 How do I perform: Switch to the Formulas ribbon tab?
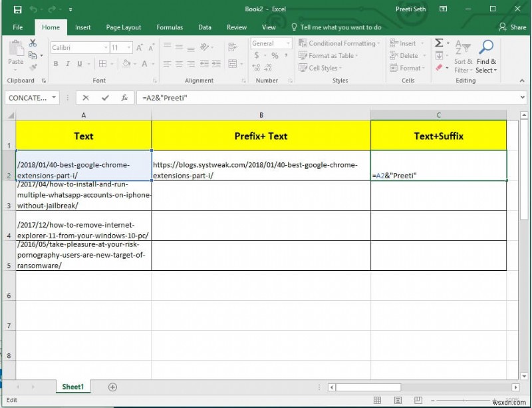pyautogui.click(x=170, y=27)
